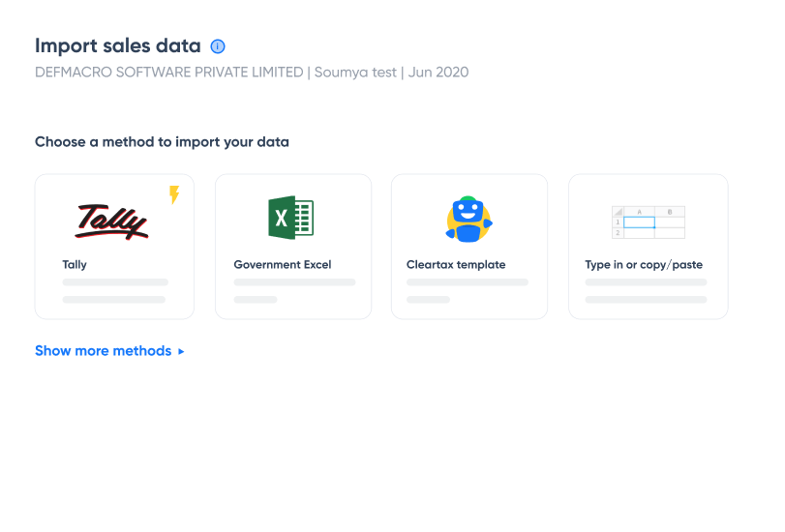The image size is (785, 532).
Task: Pick the Type in or copy/paste label
Action: coord(644,264)
